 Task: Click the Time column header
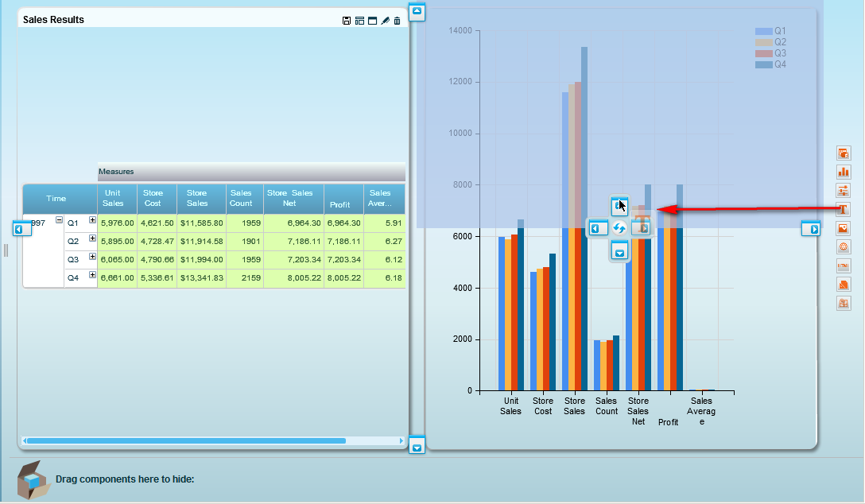point(56,199)
